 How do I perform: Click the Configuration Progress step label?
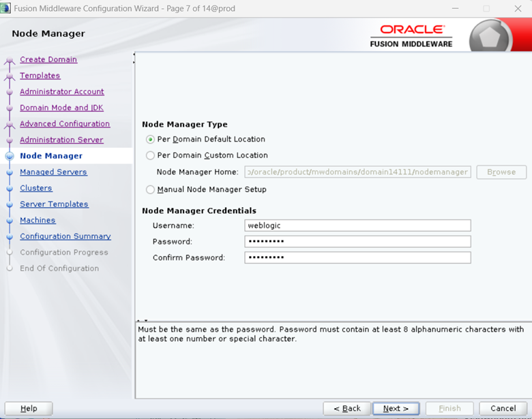click(x=64, y=253)
